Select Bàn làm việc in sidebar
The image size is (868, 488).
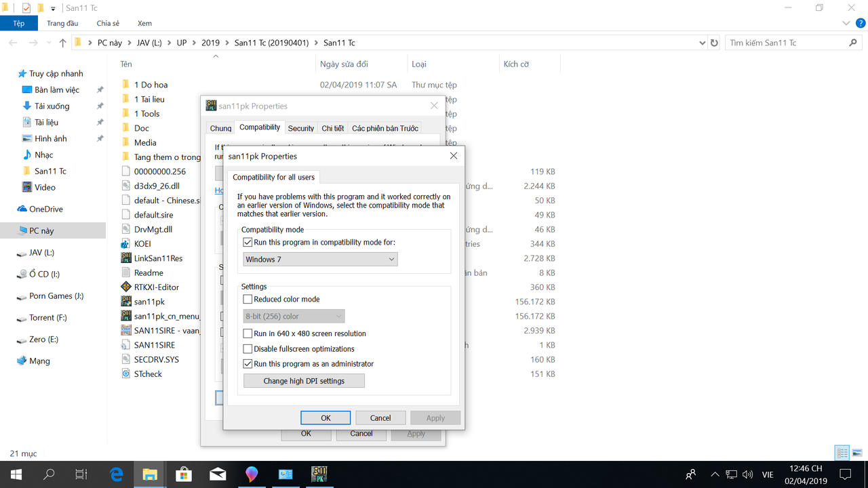coord(57,89)
